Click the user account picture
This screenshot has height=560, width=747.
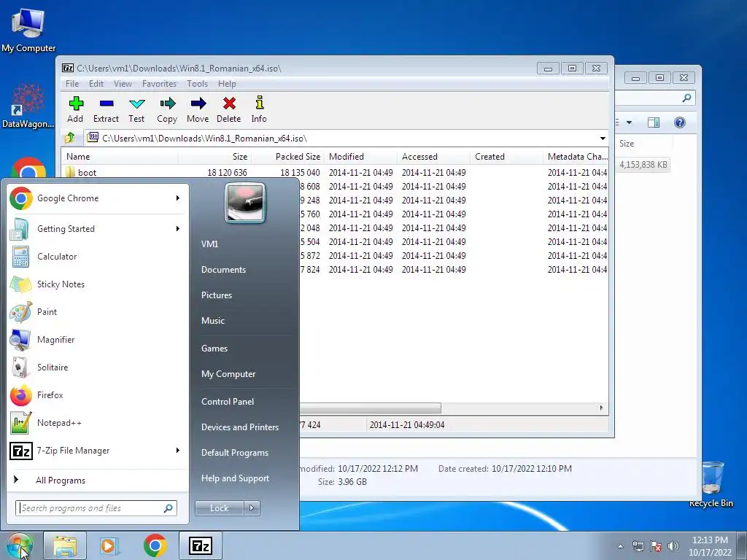pos(245,203)
